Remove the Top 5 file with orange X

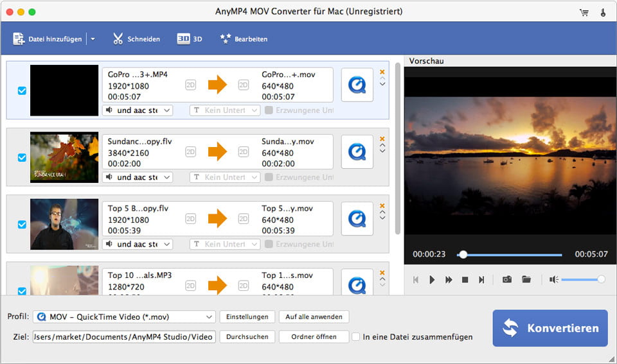(x=382, y=205)
